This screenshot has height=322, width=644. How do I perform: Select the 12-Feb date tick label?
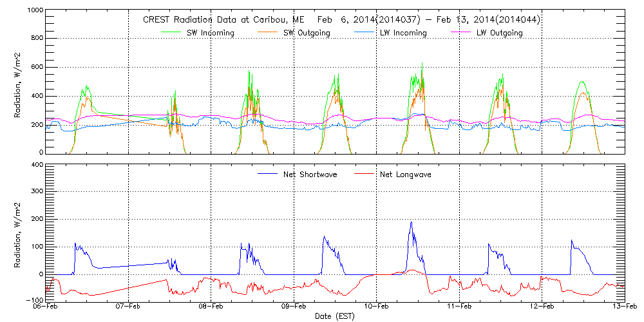point(542,307)
